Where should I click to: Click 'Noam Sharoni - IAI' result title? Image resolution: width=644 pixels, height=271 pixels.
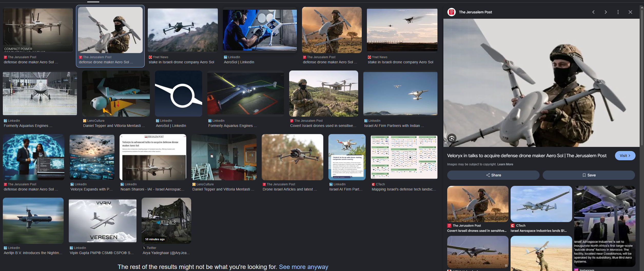point(152,189)
